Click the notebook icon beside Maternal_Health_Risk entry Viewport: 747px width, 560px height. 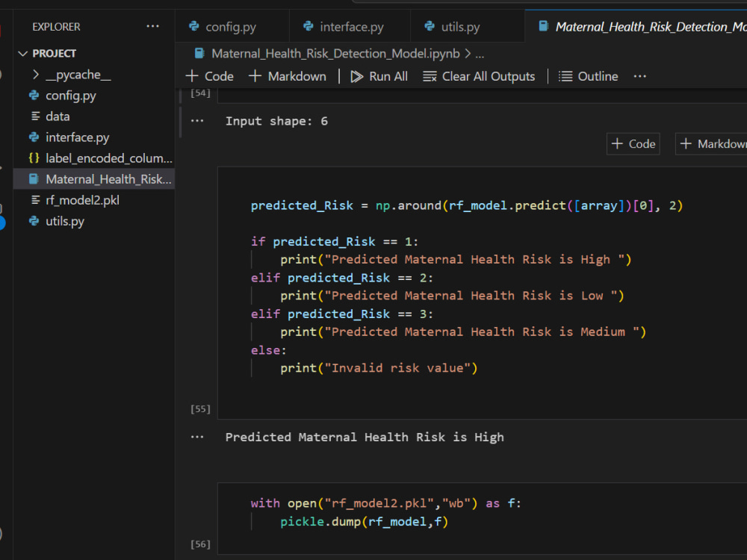click(34, 179)
